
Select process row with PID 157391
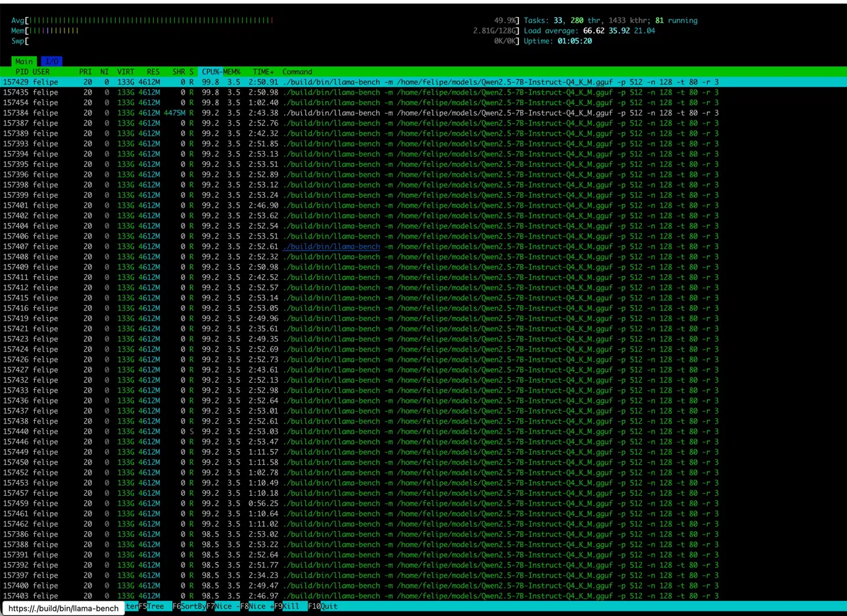423,555
